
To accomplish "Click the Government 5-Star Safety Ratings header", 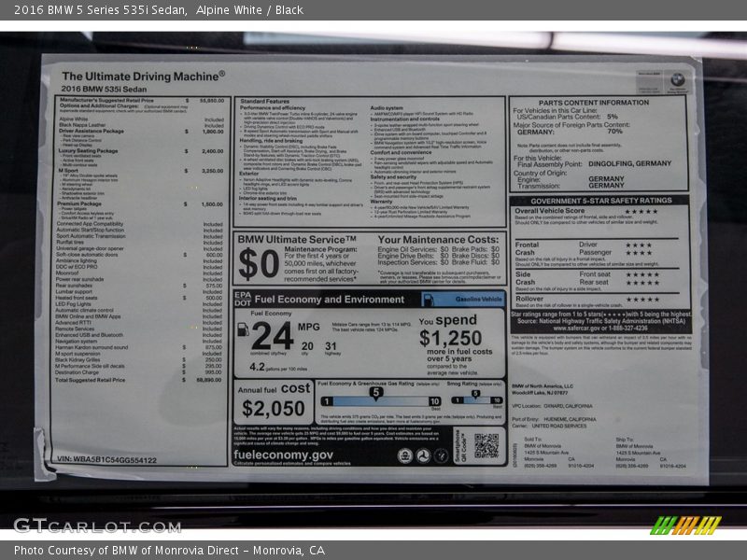I will [600, 200].
